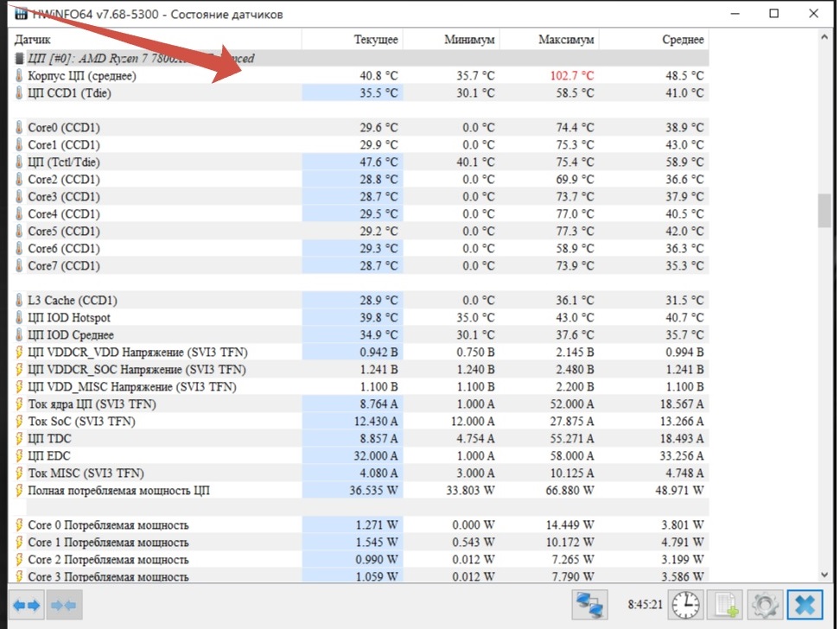840x629 pixels.
Task: Click the Минимум column header
Action: pos(451,39)
